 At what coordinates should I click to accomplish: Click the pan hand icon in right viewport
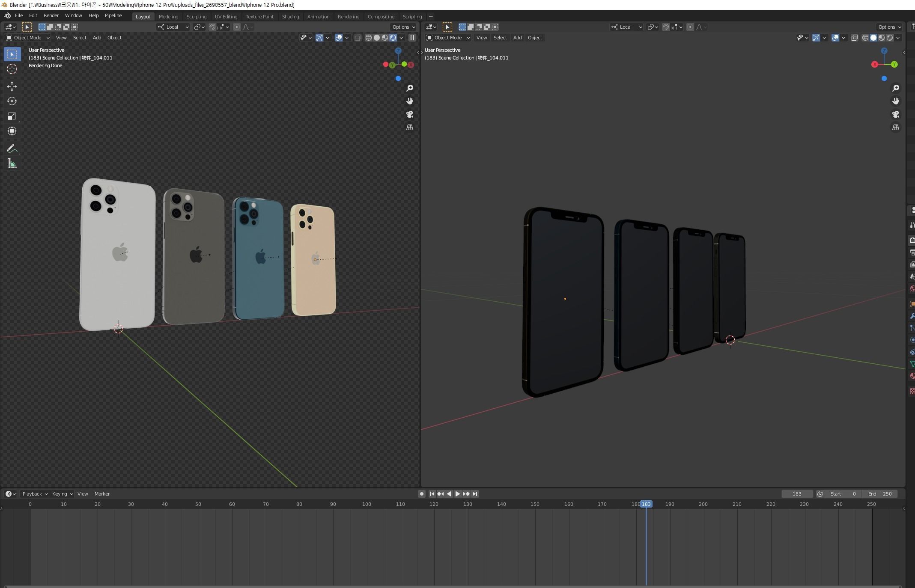point(896,101)
